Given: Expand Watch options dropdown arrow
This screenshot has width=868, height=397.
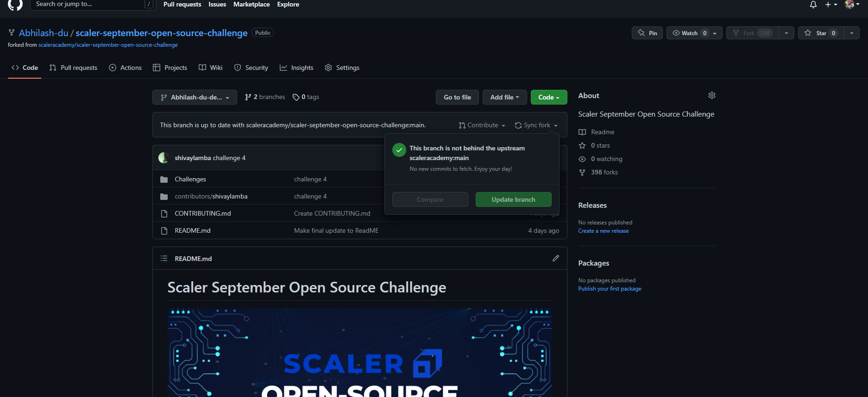Looking at the screenshot, I should click(715, 33).
